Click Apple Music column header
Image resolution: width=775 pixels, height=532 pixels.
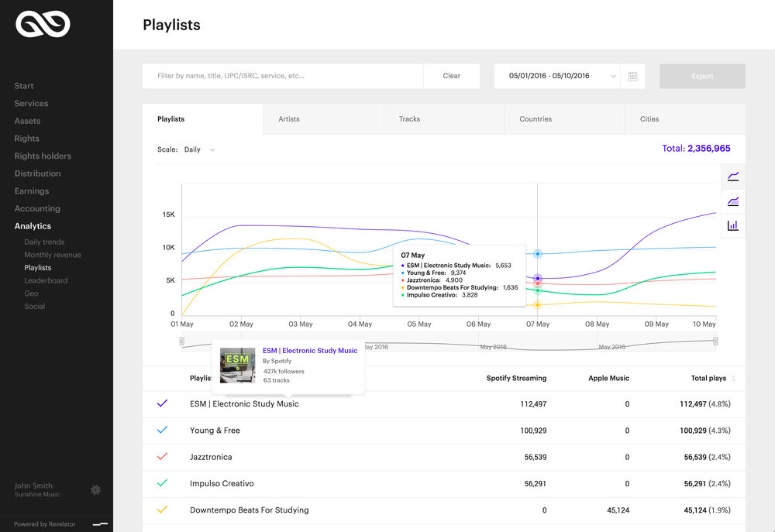pos(608,379)
